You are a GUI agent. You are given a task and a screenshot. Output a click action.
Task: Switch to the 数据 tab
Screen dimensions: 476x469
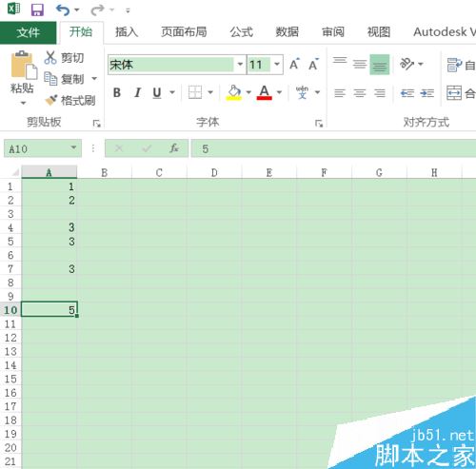pos(288,32)
